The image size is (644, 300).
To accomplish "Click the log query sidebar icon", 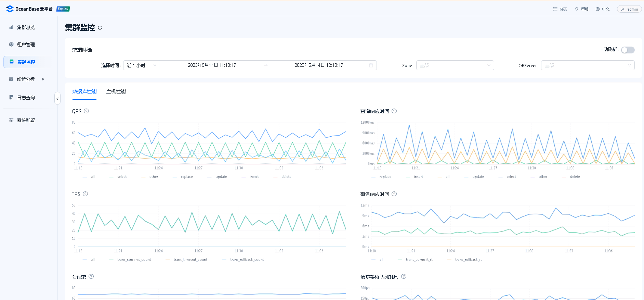I will pyautogui.click(x=11, y=97).
